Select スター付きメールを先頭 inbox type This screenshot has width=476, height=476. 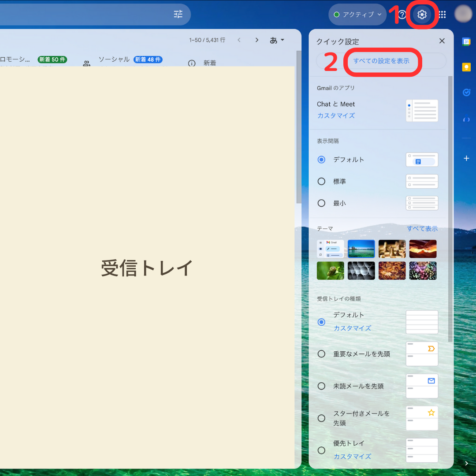tap(321, 418)
